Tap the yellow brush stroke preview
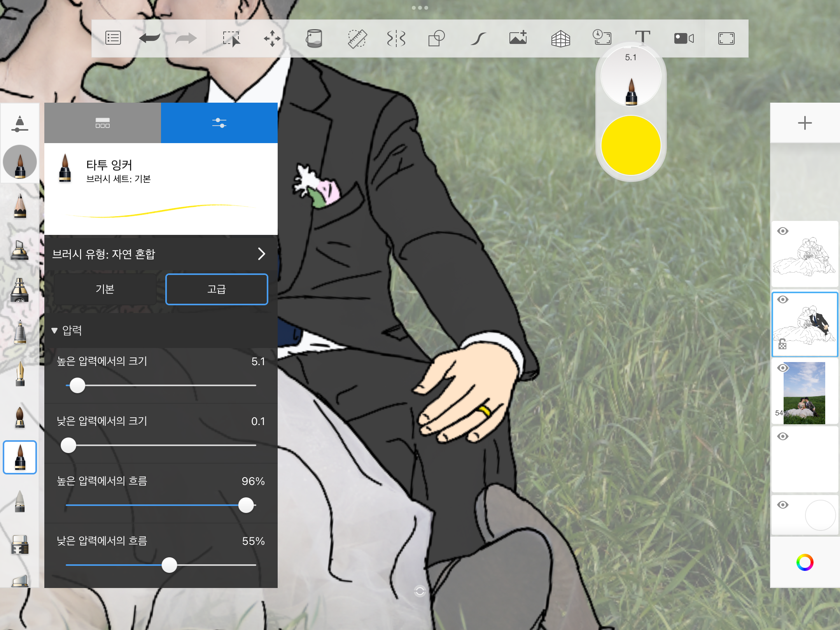The height and width of the screenshot is (630, 840). pos(159,211)
